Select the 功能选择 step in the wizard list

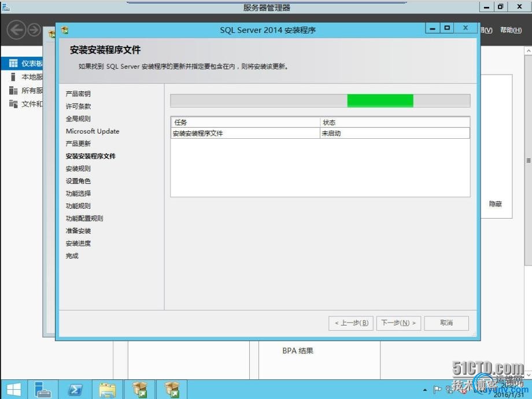click(78, 194)
